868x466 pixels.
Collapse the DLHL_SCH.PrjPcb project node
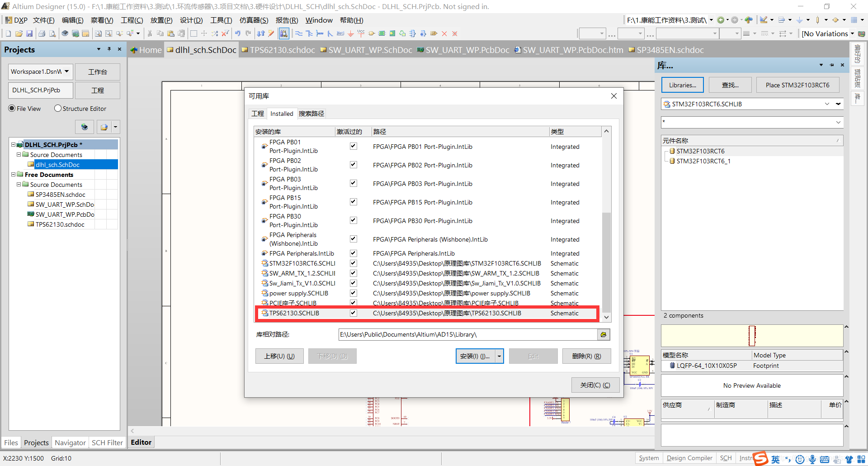point(13,145)
